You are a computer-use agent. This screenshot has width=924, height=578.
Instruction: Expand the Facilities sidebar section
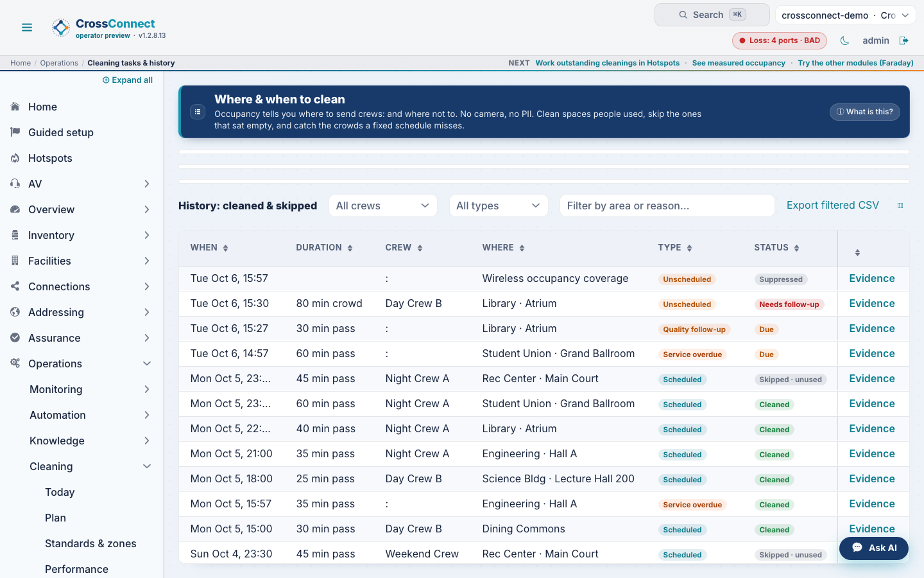147,261
